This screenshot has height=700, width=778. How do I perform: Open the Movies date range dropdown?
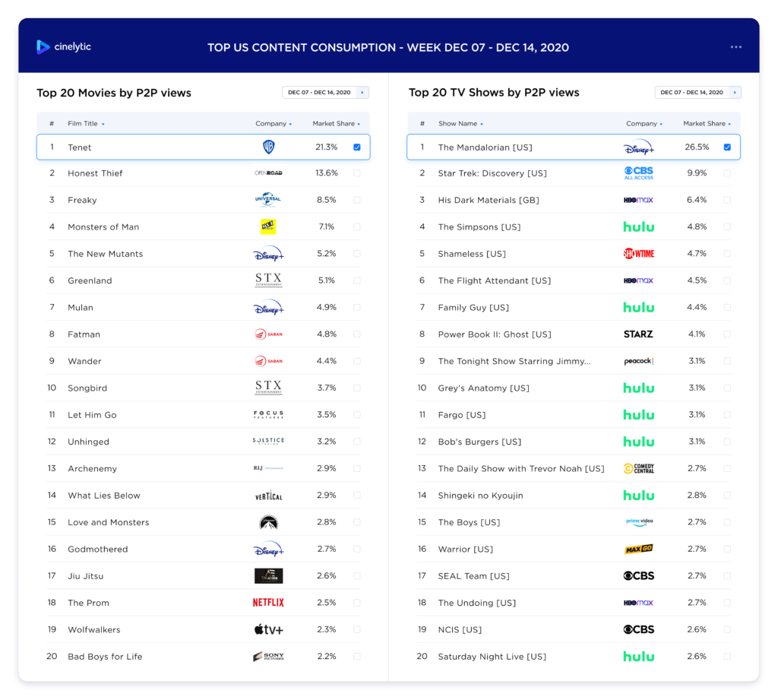tap(325, 92)
